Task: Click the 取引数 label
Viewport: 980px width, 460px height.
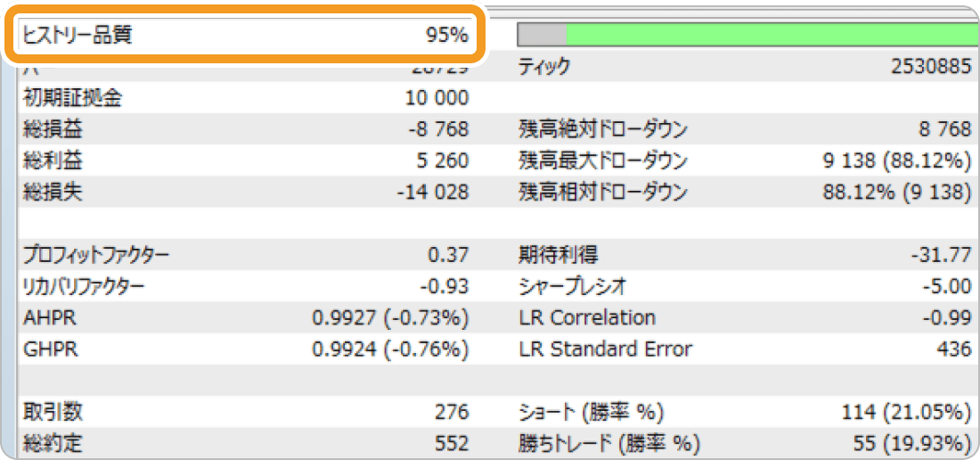Action: tap(53, 412)
